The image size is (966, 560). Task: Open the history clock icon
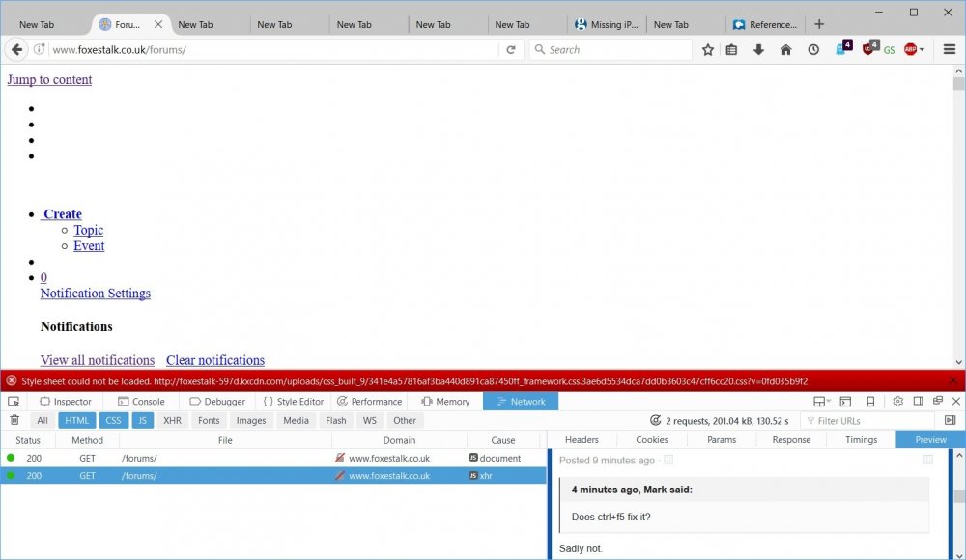click(x=813, y=50)
